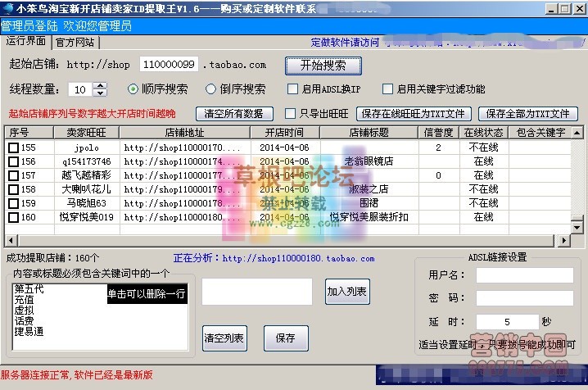
Task: Check the row 160 悦穿悦美019 checkbox
Action: [x=13, y=217]
